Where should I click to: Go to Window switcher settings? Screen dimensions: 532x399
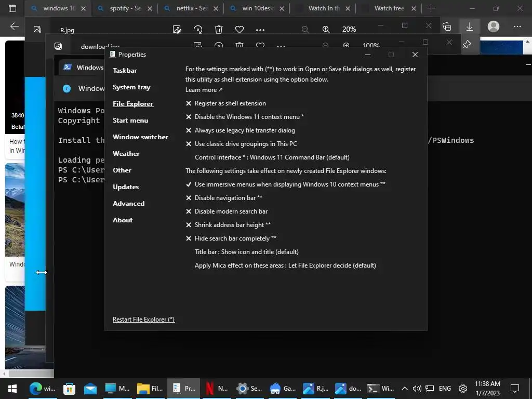click(x=140, y=137)
